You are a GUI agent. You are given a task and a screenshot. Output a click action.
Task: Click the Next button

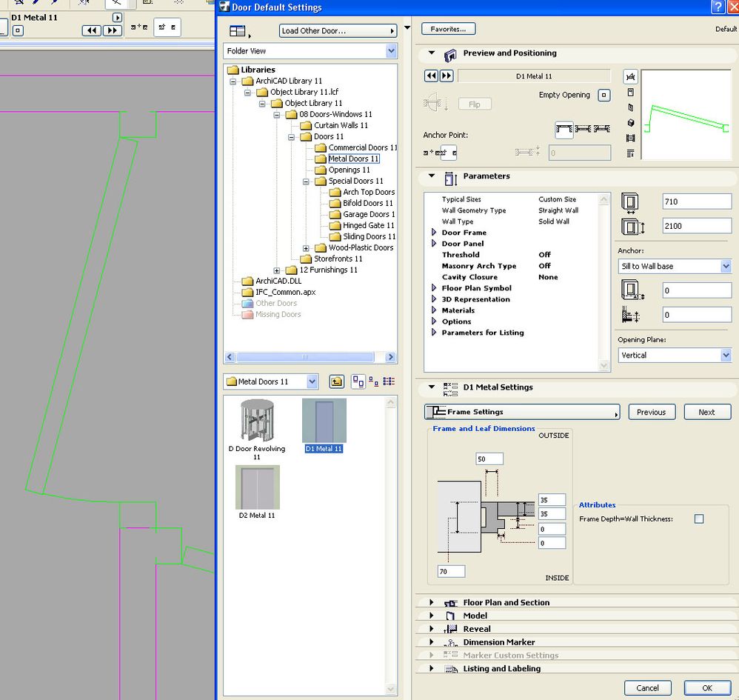[x=706, y=412]
